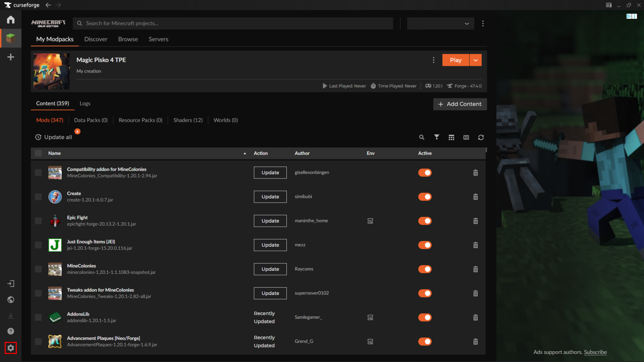Image resolution: width=644 pixels, height=362 pixels.
Task: Select all mods with the header checkbox
Action: tap(38, 153)
